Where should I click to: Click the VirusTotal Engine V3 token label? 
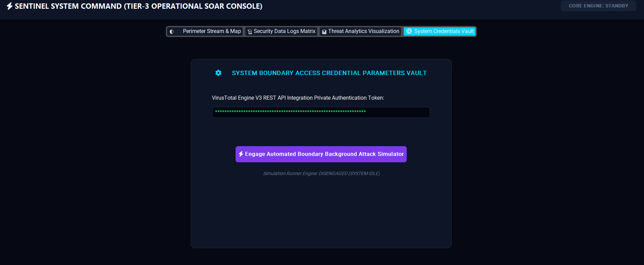tap(298, 98)
